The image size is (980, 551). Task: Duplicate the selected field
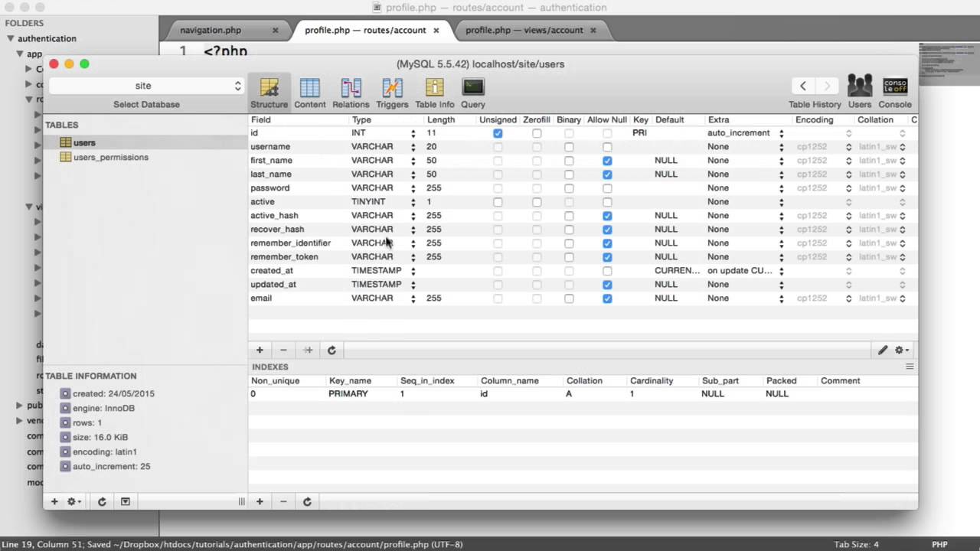[308, 350]
